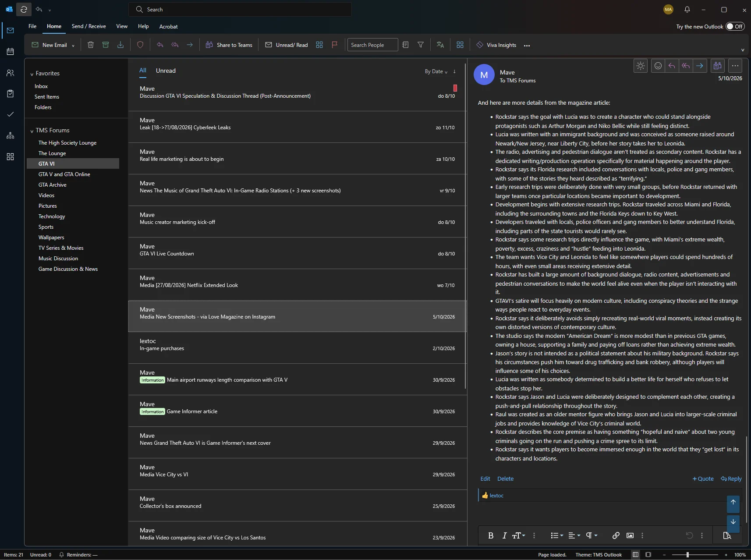751x560 pixels.
Task: Click the Quote link under the post
Action: (703, 479)
